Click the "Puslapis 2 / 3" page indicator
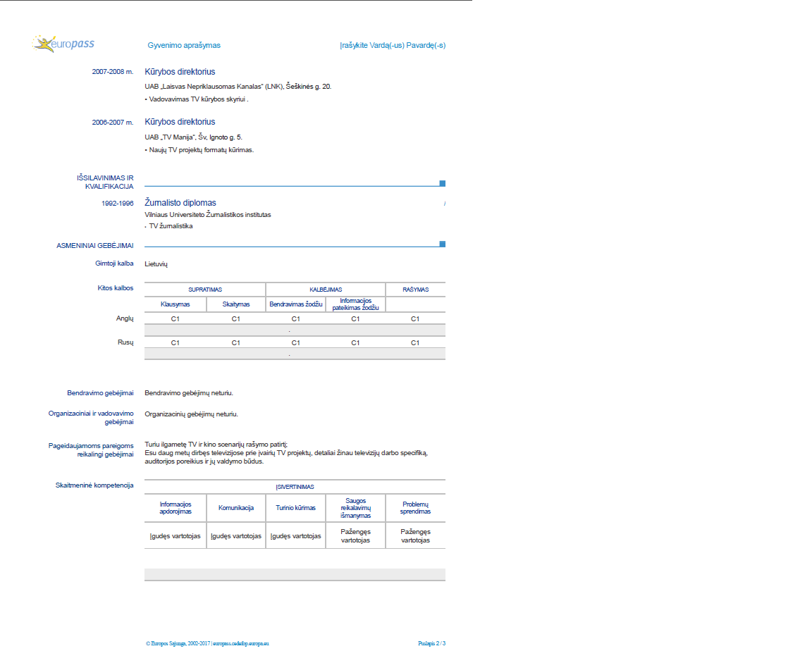This screenshot has height=670, width=812. tap(431, 643)
